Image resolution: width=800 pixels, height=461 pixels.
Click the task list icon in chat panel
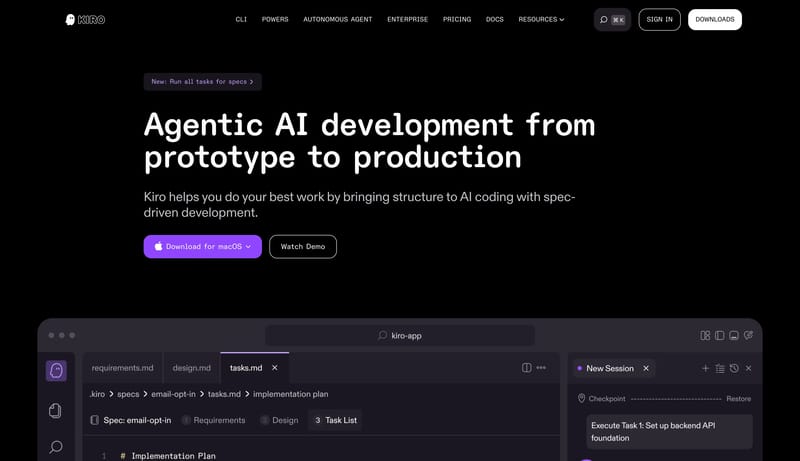coord(720,368)
